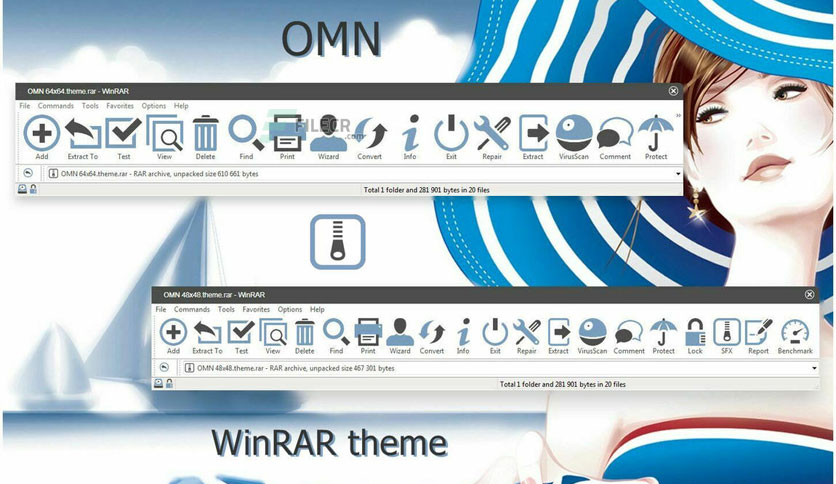Open Favorites menu in OMN 48x48 window

pos(256,309)
